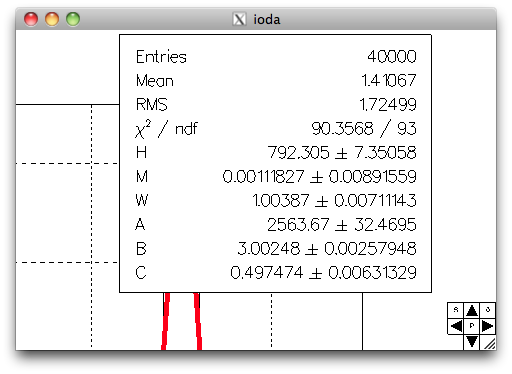The image size is (512, 374).
Task: Click the up arrow in navigation pad
Action: 472,310
